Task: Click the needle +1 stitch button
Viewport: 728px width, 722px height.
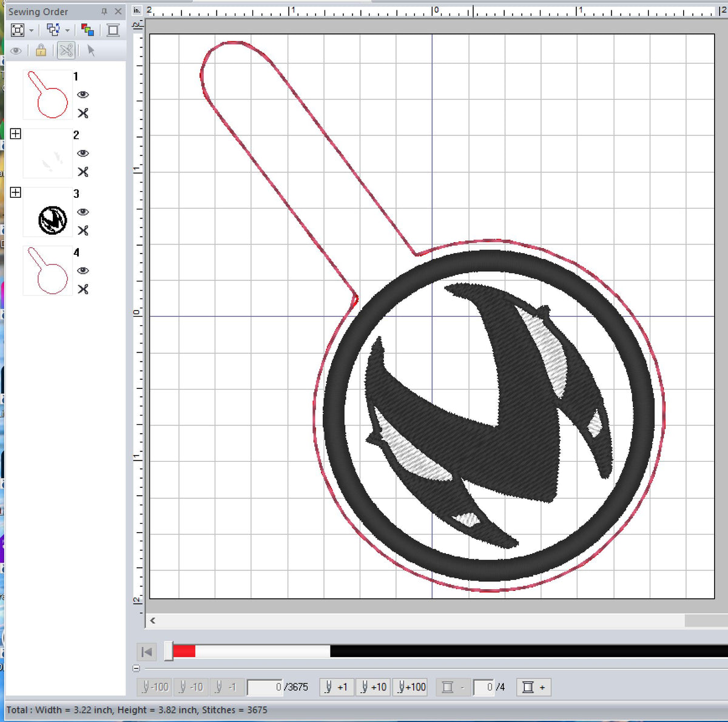Action: [x=337, y=687]
